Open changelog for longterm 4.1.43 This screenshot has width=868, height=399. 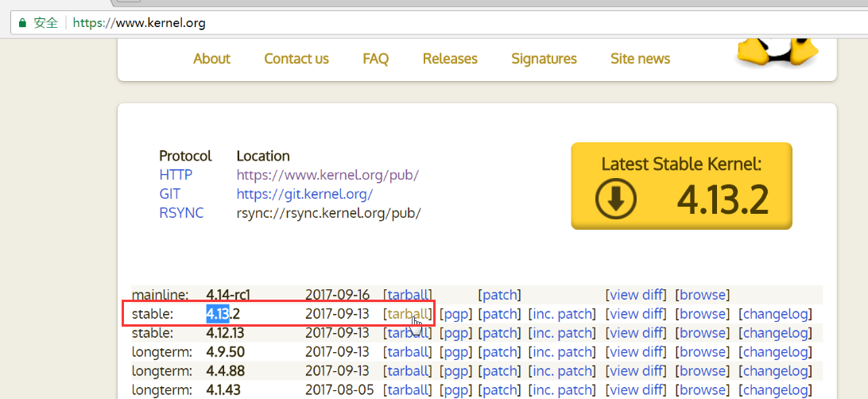tap(776, 389)
